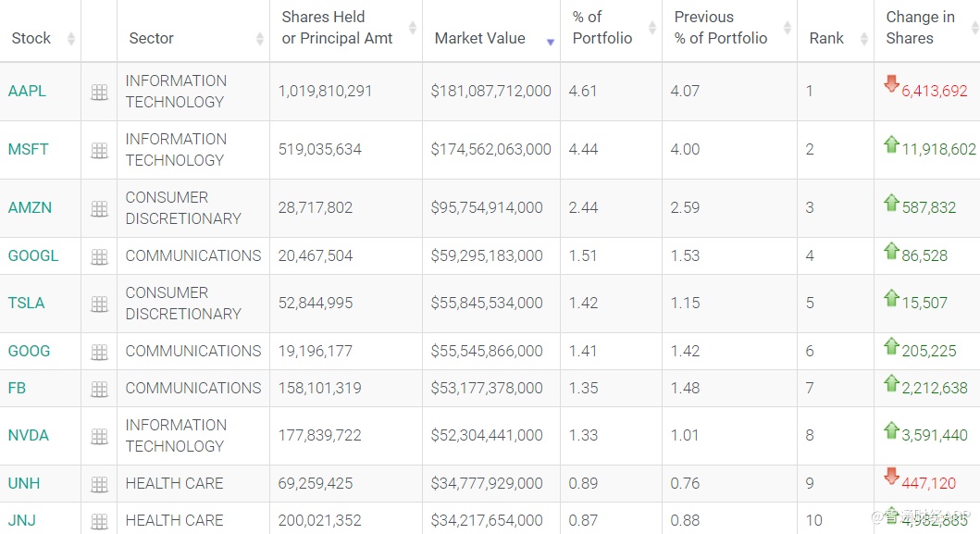Image resolution: width=980 pixels, height=534 pixels.
Task: Open the FB ticker link
Action: coord(17,388)
